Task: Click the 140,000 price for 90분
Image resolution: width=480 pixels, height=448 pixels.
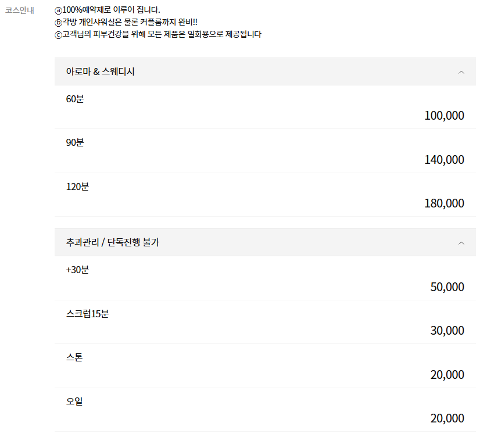Action: (x=444, y=160)
